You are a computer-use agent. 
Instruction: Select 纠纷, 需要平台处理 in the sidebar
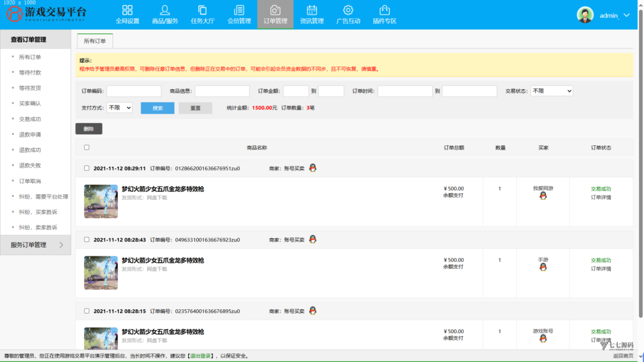click(43, 197)
